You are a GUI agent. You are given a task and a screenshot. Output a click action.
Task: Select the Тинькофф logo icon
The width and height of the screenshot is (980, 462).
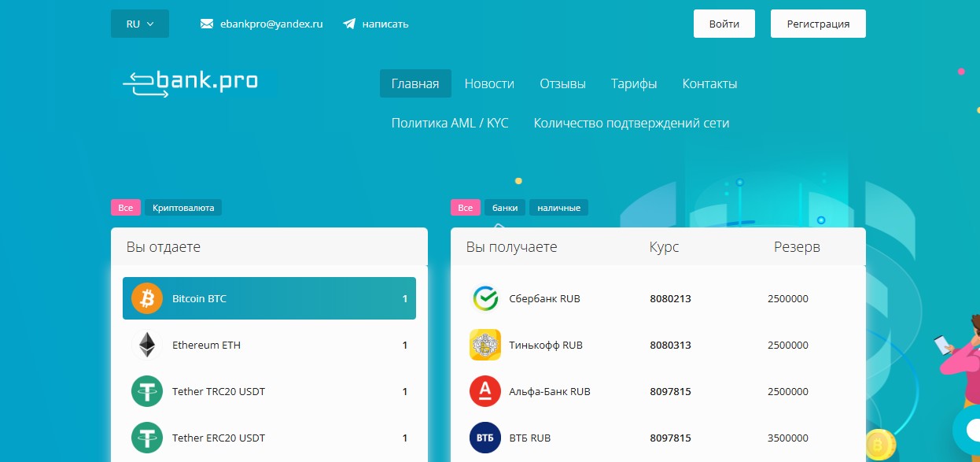click(x=485, y=345)
